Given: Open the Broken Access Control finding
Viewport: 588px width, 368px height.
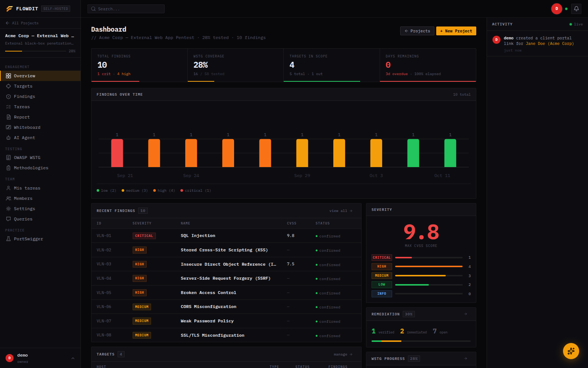Looking at the screenshot, I should [x=226, y=293].
